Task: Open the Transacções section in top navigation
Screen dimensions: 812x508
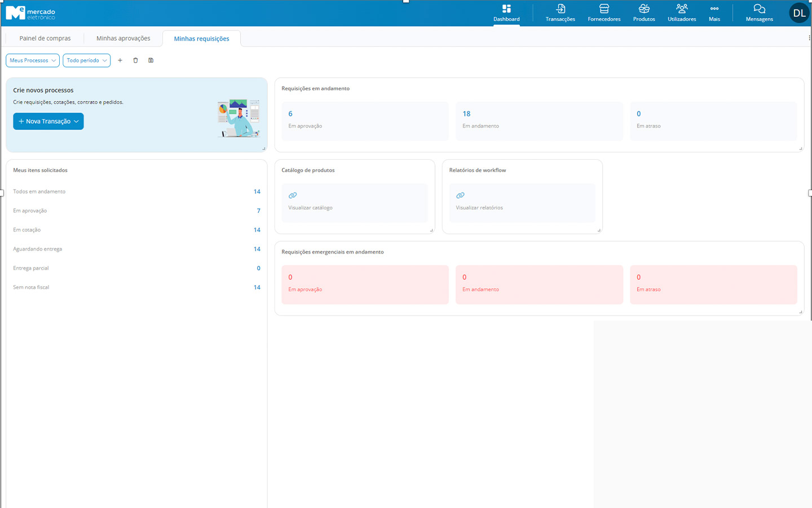Action: [560, 13]
